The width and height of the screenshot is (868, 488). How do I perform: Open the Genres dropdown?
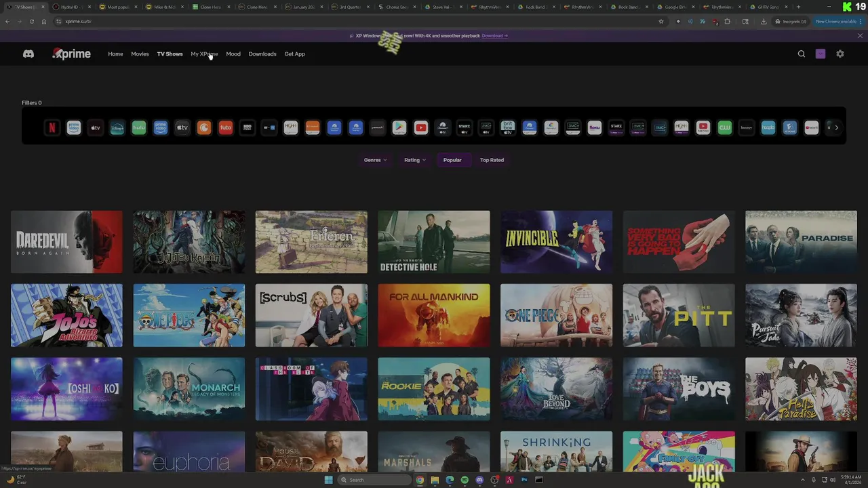point(376,160)
